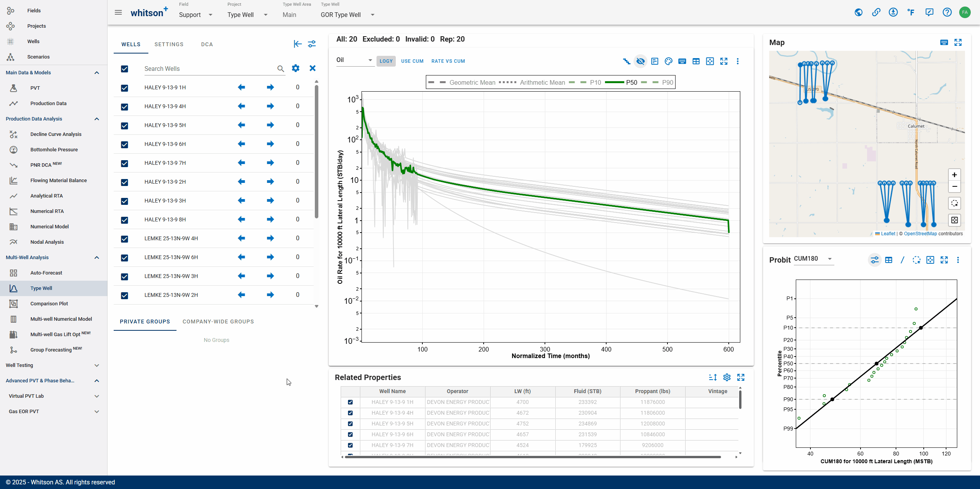Switch to the DCA tab
This screenshot has width=980, height=489.
point(207,44)
